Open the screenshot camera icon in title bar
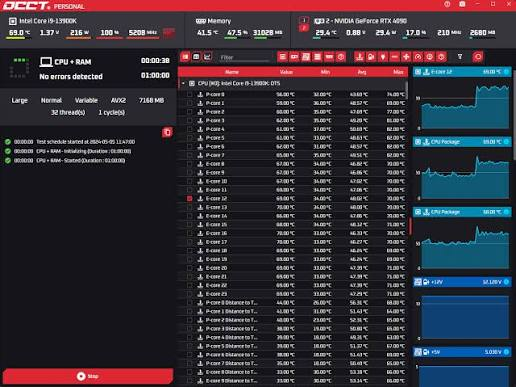This screenshot has width=516, height=387. (462, 4)
